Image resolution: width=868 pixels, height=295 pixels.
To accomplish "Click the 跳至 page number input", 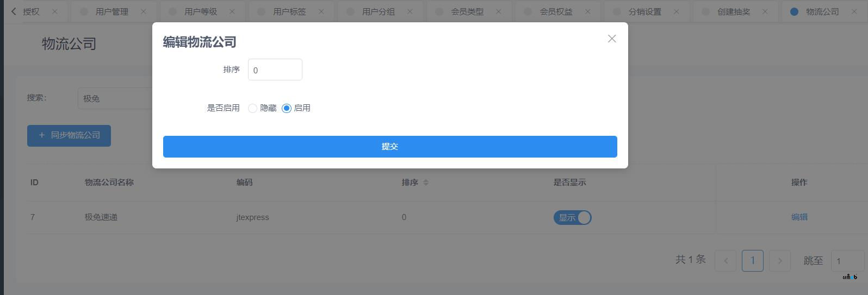I will click(847, 261).
